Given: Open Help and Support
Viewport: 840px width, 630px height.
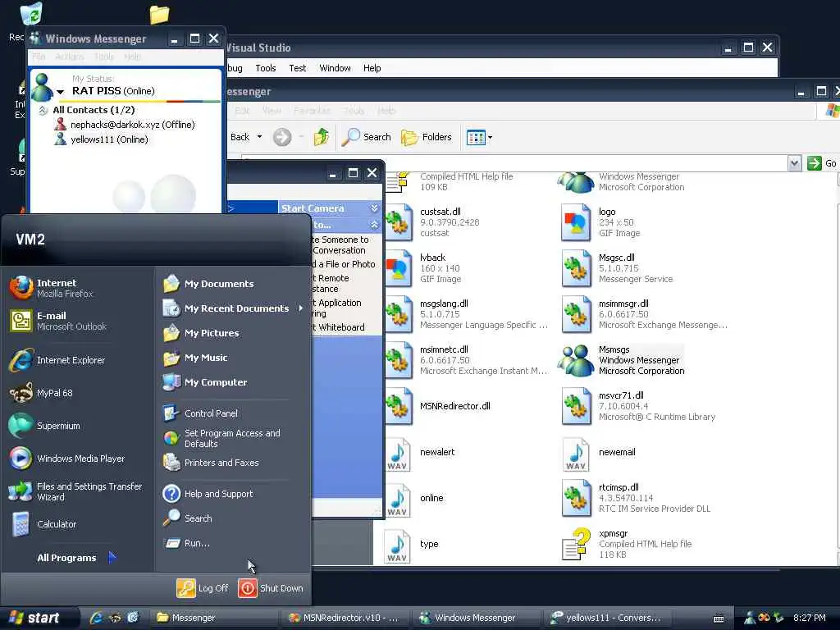Looking at the screenshot, I should tap(208, 493).
